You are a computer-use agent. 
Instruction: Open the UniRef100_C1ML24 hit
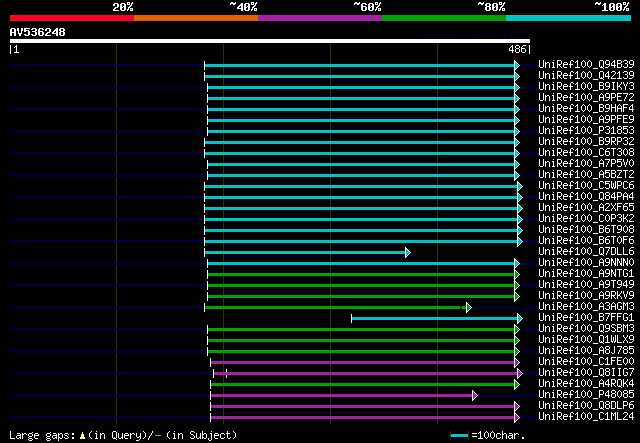[x=586, y=417]
